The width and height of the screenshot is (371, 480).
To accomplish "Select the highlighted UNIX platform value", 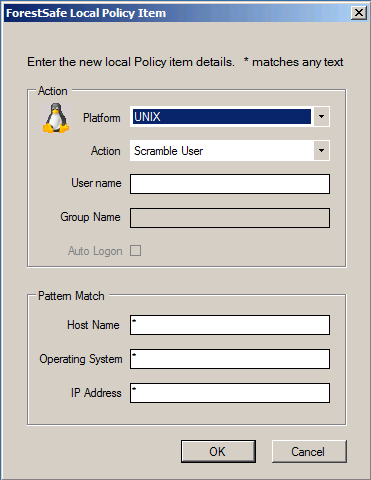I will pyautogui.click(x=222, y=117).
